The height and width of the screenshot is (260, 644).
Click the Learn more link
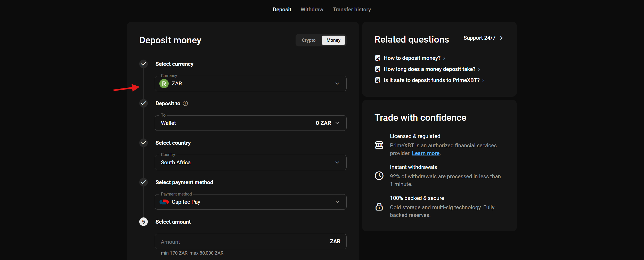coord(426,153)
